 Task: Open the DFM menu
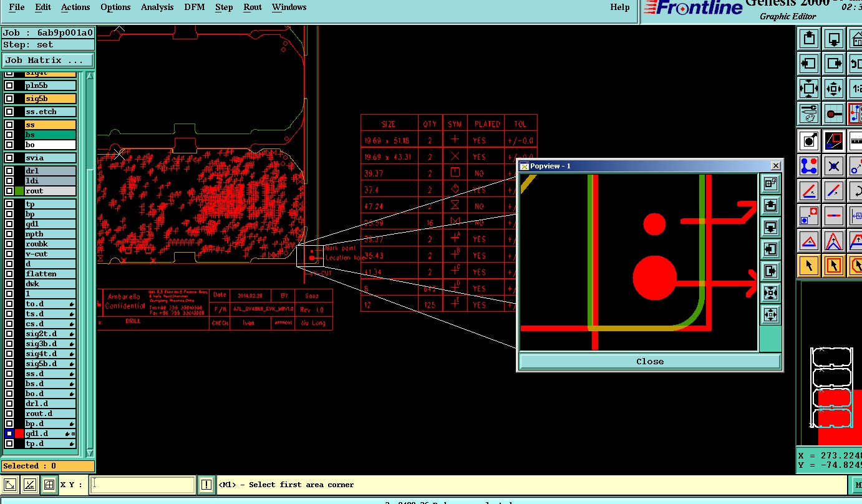pos(194,7)
